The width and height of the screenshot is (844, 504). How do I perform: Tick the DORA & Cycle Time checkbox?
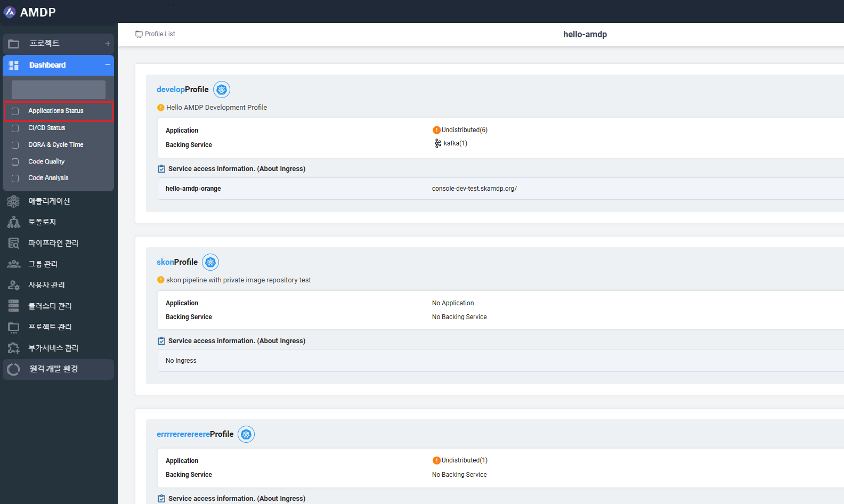click(x=15, y=145)
